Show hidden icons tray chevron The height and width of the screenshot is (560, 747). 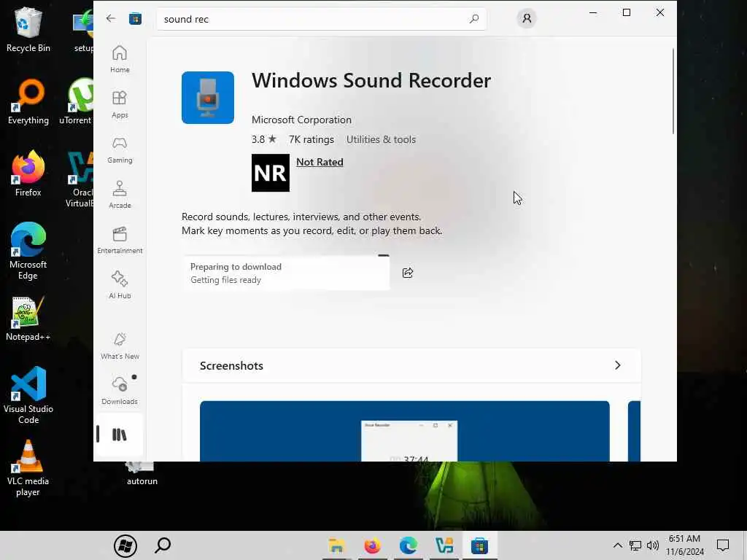pyautogui.click(x=617, y=545)
